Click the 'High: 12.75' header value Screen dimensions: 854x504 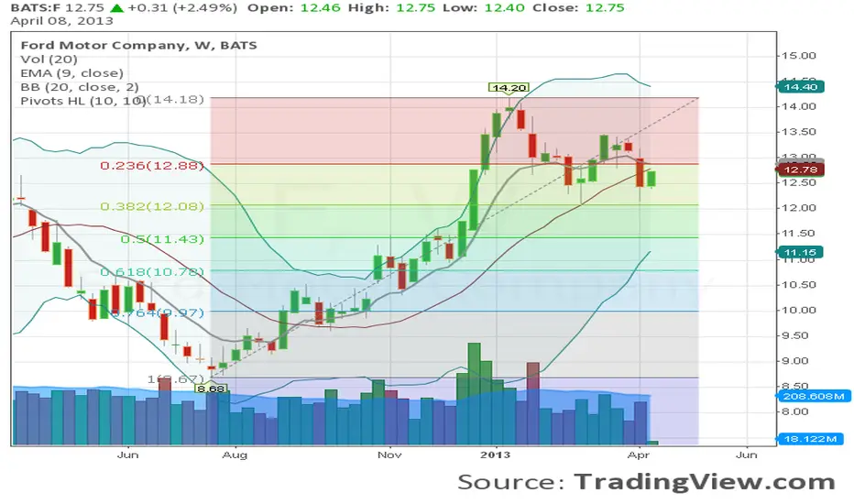click(393, 7)
